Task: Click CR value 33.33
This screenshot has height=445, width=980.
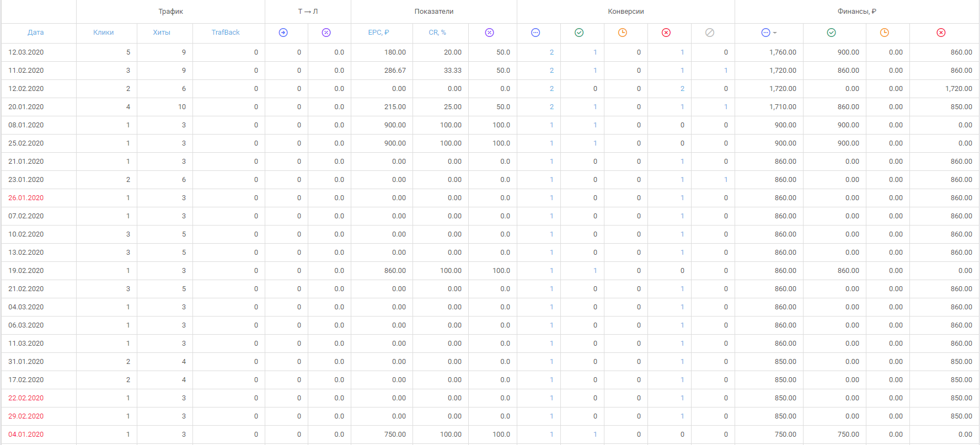Action: tap(453, 71)
